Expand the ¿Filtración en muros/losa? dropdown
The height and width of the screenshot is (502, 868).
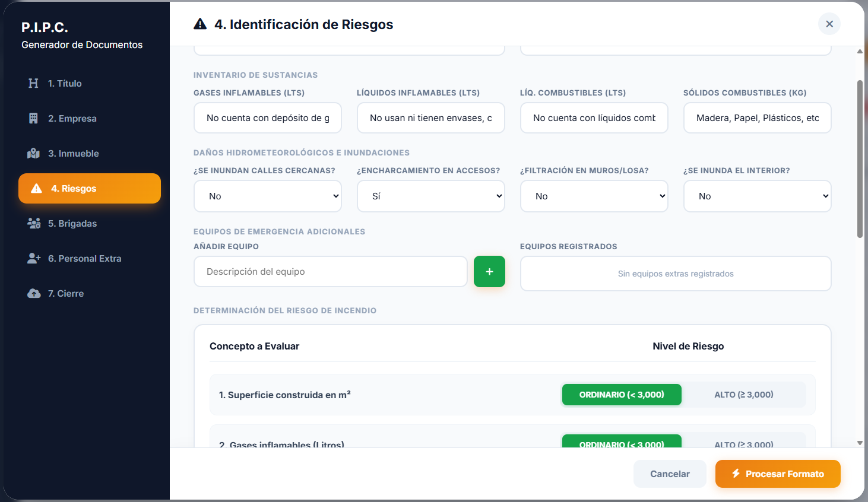pos(594,196)
